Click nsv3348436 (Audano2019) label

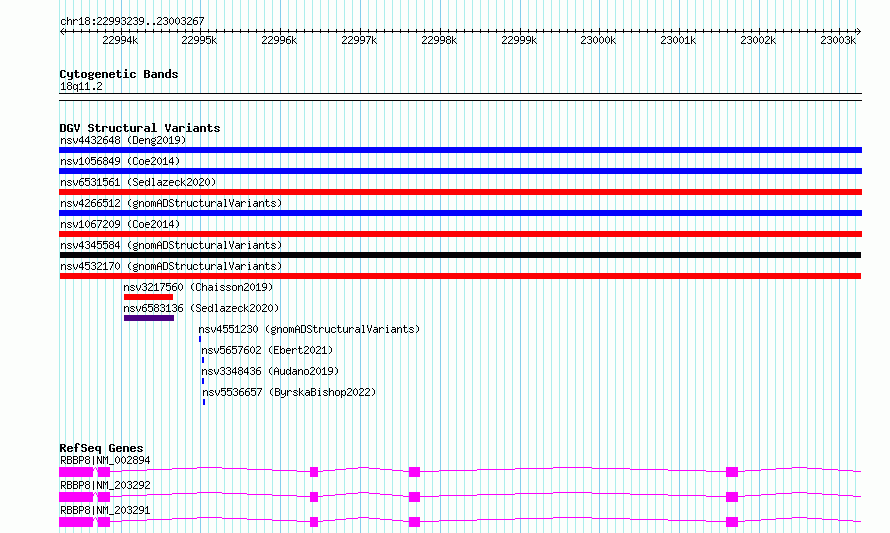[x=270, y=371]
